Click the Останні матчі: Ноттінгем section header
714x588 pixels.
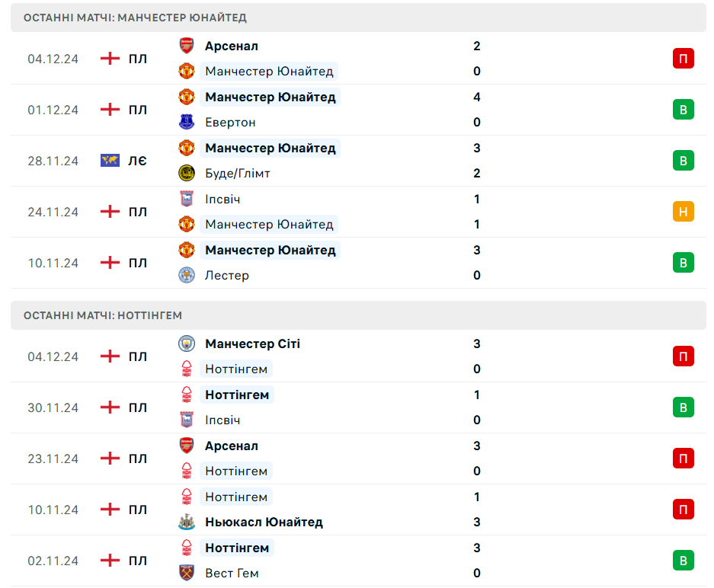(103, 315)
